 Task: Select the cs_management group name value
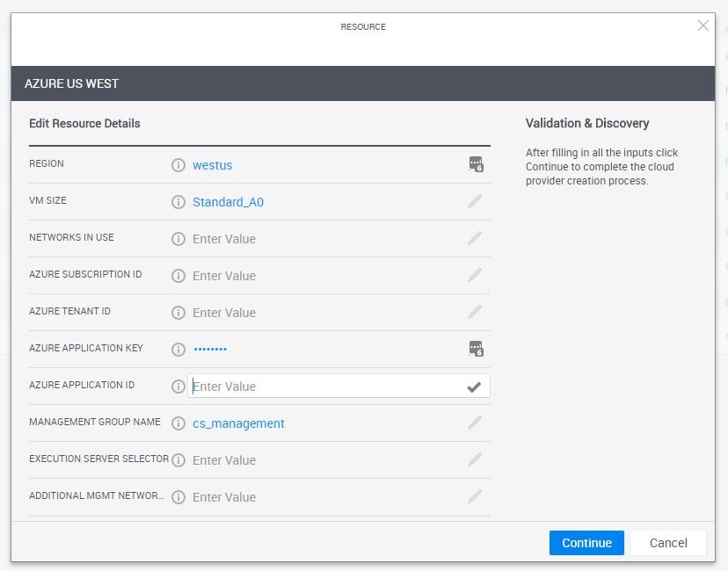tap(238, 423)
